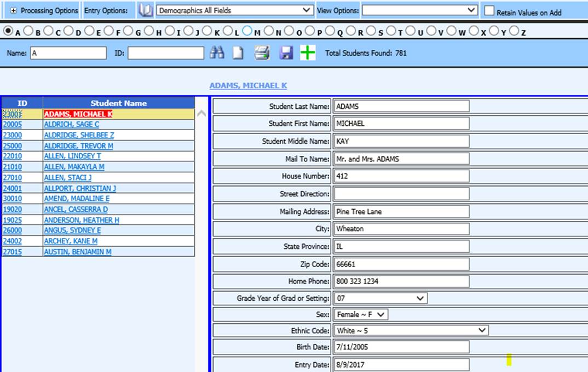Click the floppy disk save icon
The image size is (588, 372).
tap(286, 53)
